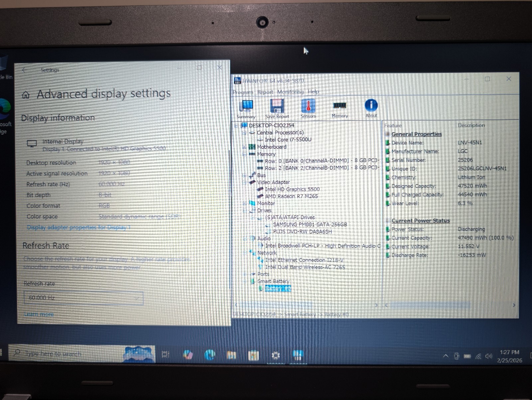
Task: Collapse the Memory tree node
Action: tap(244, 154)
